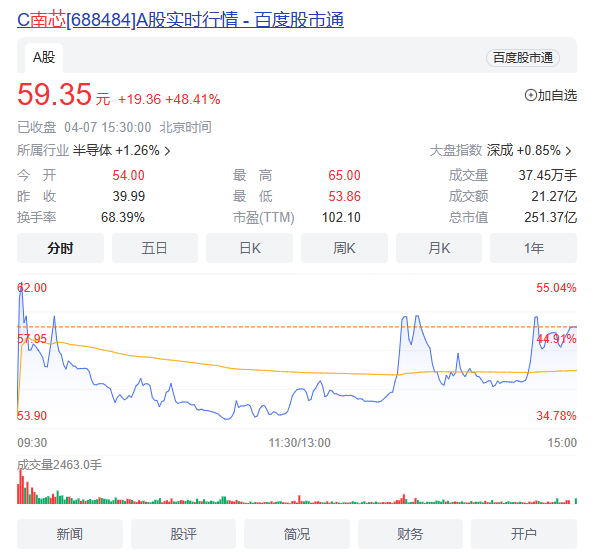Click the intraday price line's early-afternoon peak
The image size is (595, 557).
pos(417,317)
